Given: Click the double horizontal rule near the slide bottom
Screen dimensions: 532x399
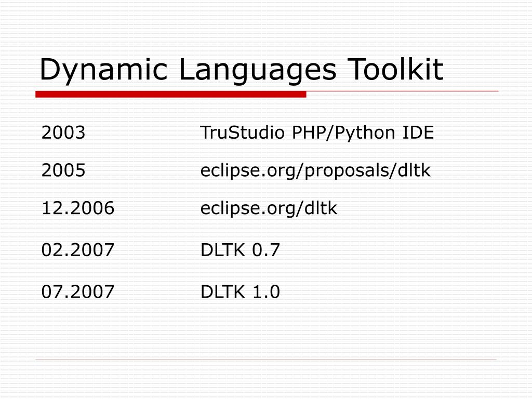Looking at the screenshot, I should [266, 359].
